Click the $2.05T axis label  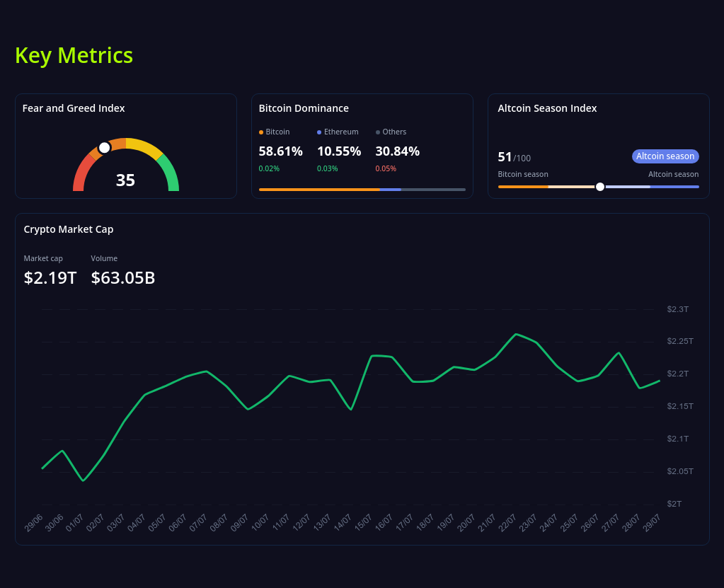[679, 471]
